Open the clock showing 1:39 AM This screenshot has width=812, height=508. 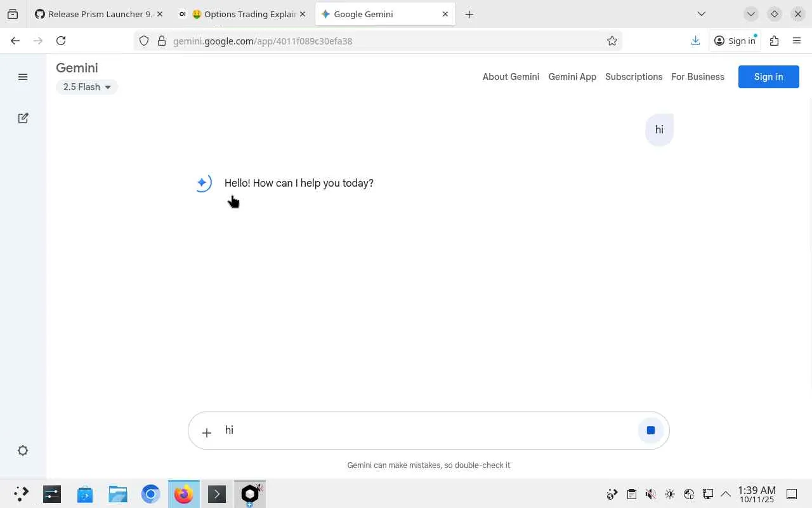pos(757,494)
